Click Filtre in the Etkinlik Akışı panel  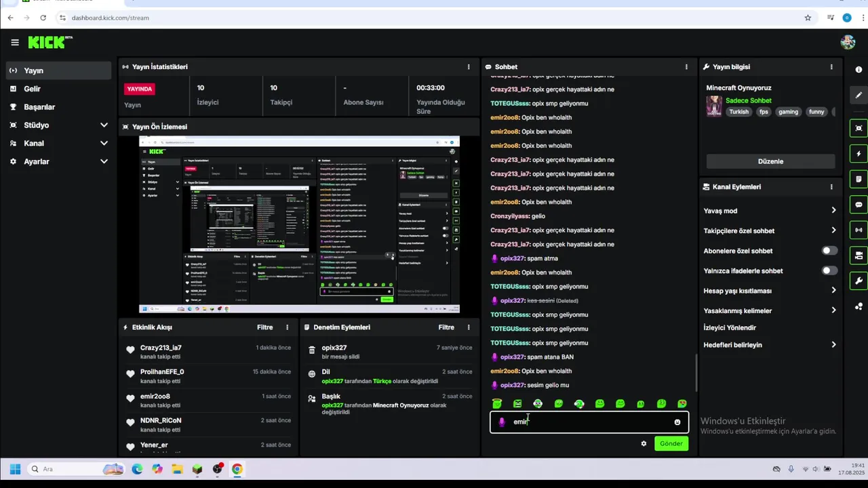coord(265,327)
